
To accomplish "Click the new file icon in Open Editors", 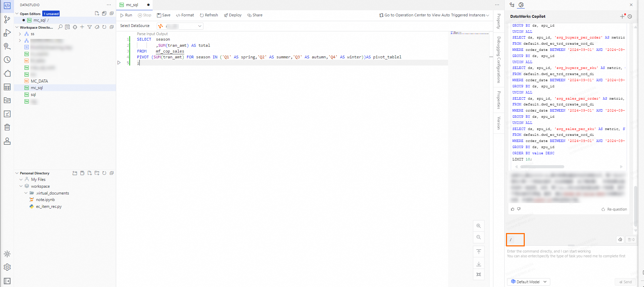I will (x=97, y=14).
